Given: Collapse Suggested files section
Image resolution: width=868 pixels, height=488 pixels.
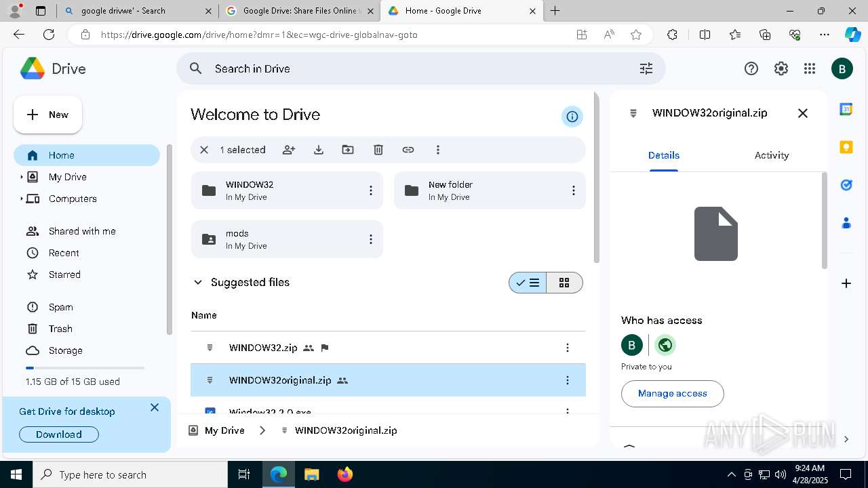Looking at the screenshot, I should [198, 283].
